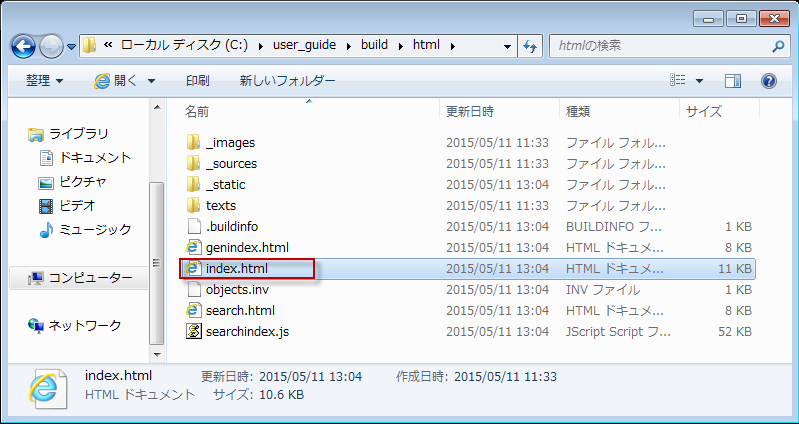Click 開く to open the file

[117, 81]
